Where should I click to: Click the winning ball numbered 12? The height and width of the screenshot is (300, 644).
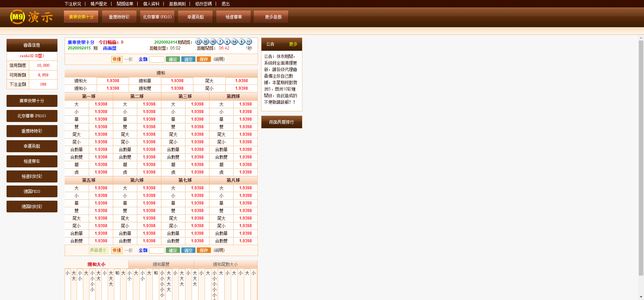pos(198,42)
